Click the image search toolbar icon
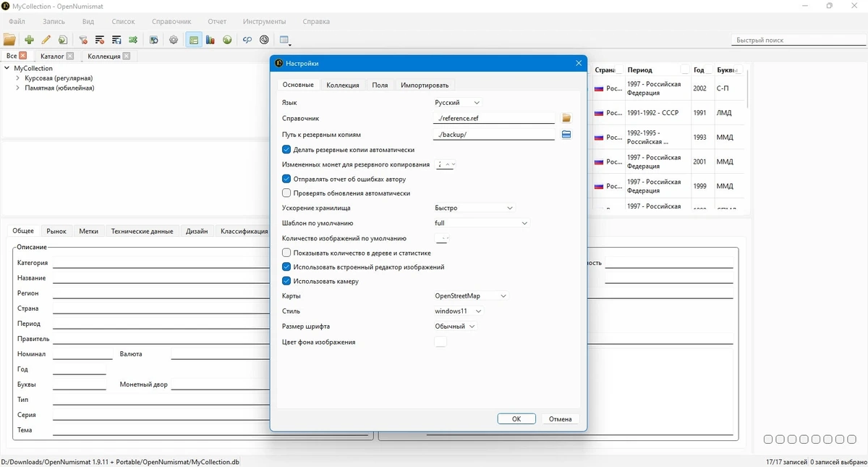This screenshot has width=868, height=467. 154,40
